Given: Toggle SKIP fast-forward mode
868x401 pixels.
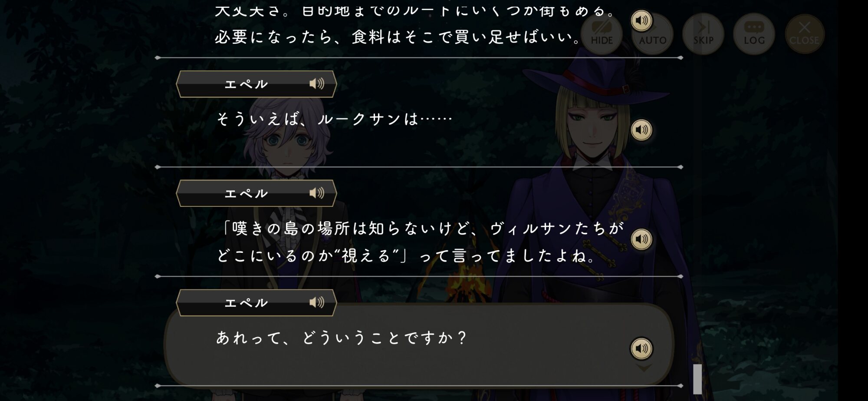Looking at the screenshot, I should [703, 34].
